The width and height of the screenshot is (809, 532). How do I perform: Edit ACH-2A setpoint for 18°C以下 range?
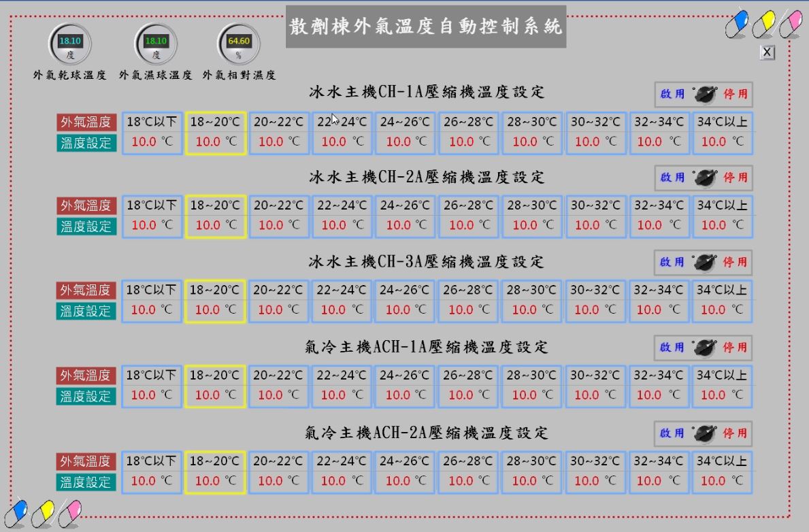click(x=152, y=481)
